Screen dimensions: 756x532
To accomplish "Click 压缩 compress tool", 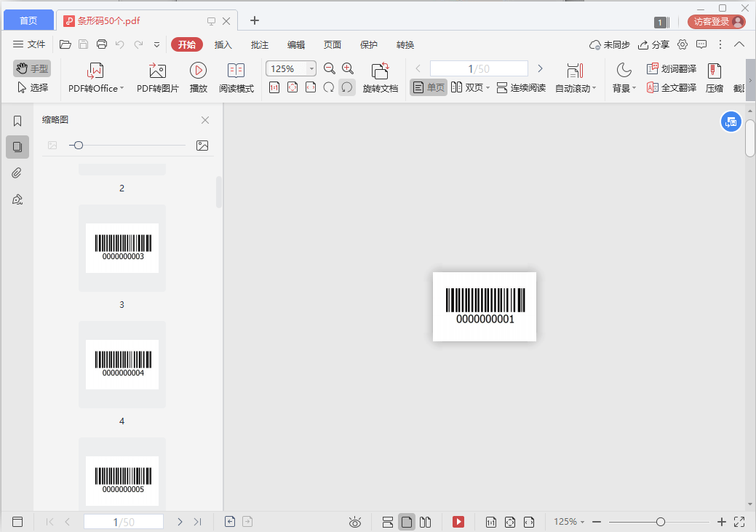I will (x=714, y=77).
